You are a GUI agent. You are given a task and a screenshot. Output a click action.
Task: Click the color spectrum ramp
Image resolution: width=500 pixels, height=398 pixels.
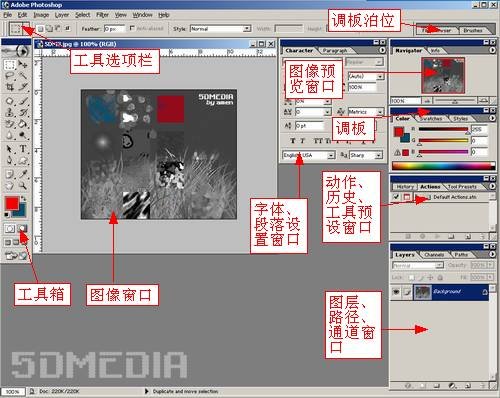pos(443,165)
